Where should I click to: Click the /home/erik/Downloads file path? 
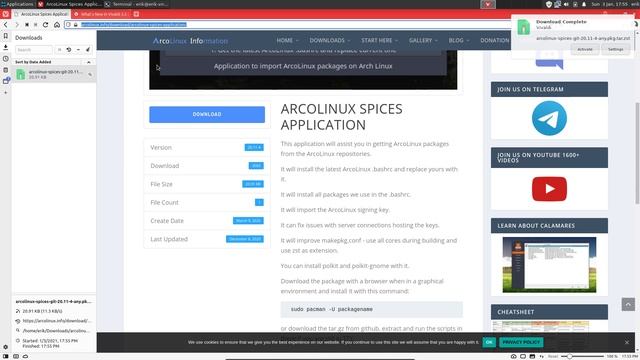coord(55,331)
